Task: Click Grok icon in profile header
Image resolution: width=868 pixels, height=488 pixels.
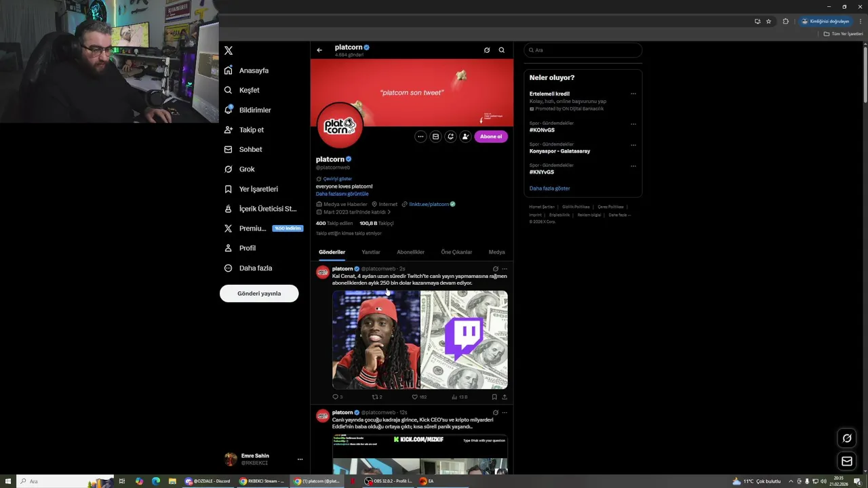Action: coord(487,50)
